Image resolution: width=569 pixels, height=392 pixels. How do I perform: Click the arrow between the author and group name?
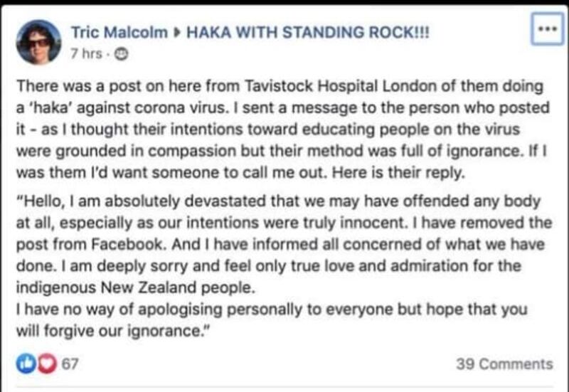pos(177,33)
